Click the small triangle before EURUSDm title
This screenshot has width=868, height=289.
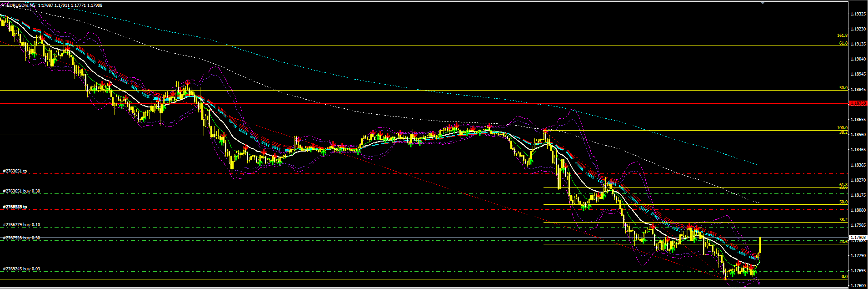pyautogui.click(x=3, y=5)
